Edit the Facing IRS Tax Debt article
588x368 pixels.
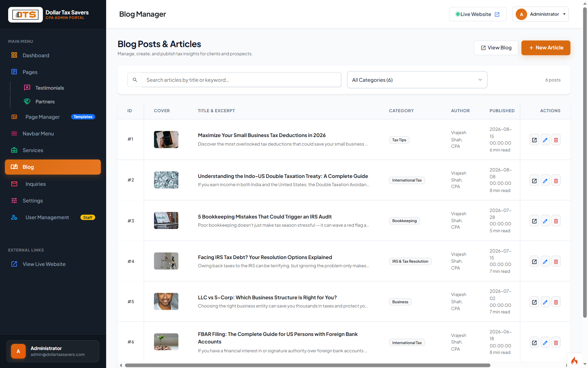pos(545,262)
